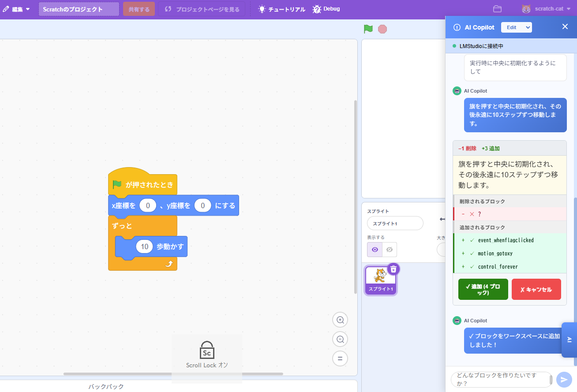The width and height of the screenshot is (577, 392).
Task: Click the horizontal workspace scrollbar
Action: tap(173, 374)
